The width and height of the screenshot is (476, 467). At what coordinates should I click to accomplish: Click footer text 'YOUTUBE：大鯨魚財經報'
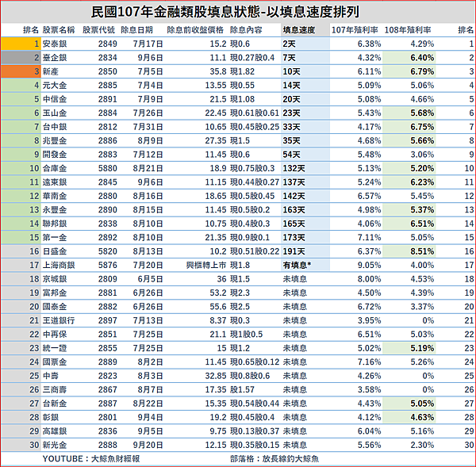click(x=91, y=459)
